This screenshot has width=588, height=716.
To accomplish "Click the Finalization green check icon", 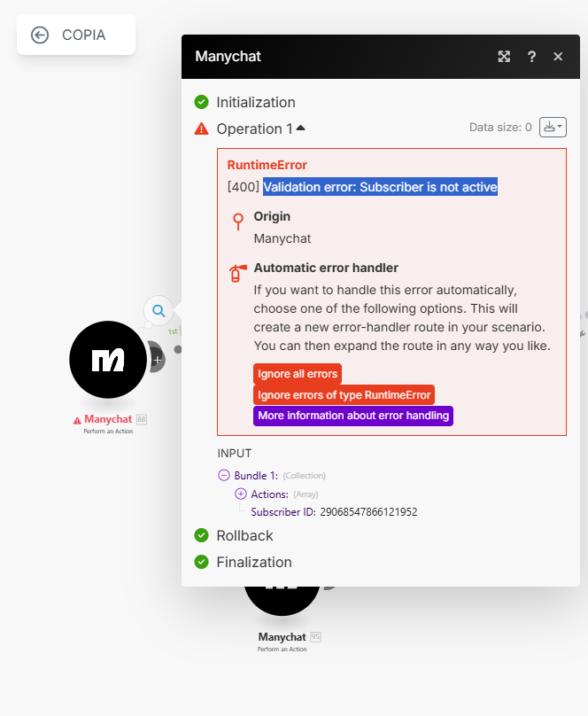I will (201, 562).
